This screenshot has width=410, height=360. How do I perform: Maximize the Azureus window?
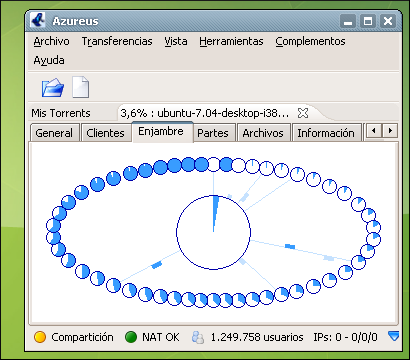pos(368,22)
